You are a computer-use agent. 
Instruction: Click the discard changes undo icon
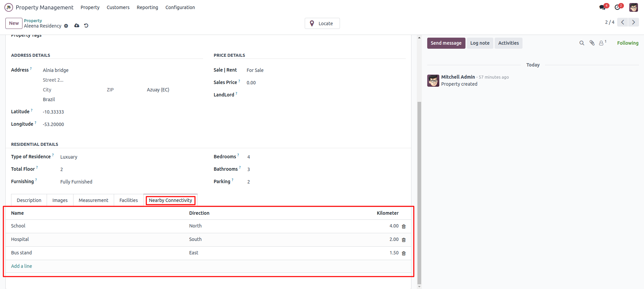coord(86,26)
